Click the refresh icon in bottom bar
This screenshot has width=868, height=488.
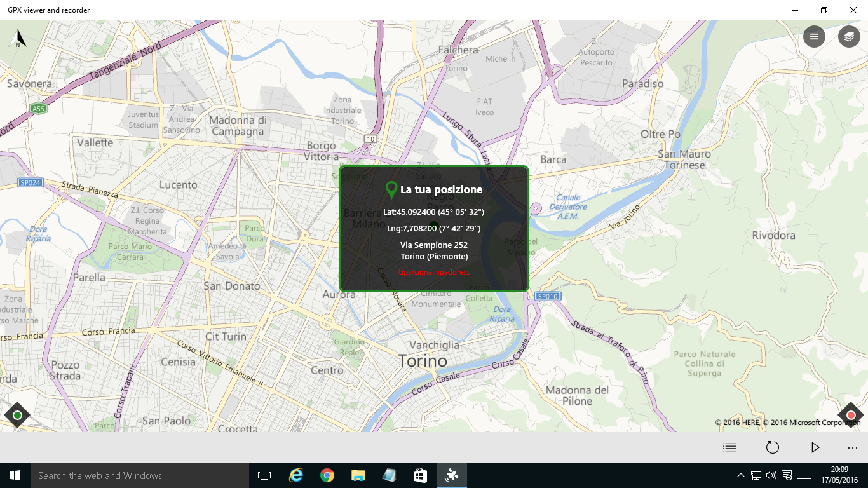click(x=772, y=447)
